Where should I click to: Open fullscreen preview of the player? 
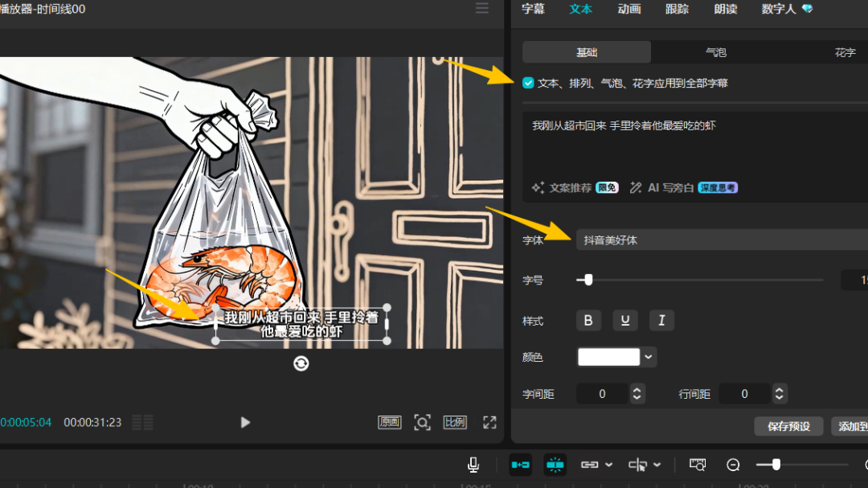coord(489,422)
